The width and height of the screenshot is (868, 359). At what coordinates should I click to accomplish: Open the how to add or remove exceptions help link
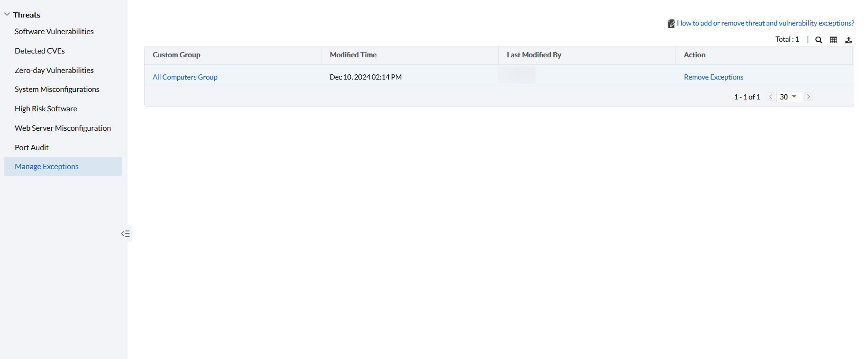765,23
